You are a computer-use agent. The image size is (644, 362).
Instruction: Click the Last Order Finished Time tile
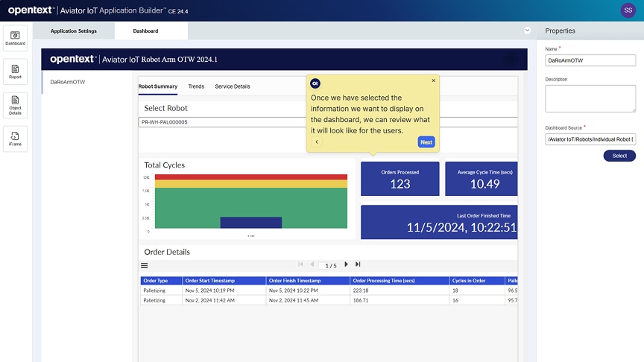pyautogui.click(x=439, y=222)
